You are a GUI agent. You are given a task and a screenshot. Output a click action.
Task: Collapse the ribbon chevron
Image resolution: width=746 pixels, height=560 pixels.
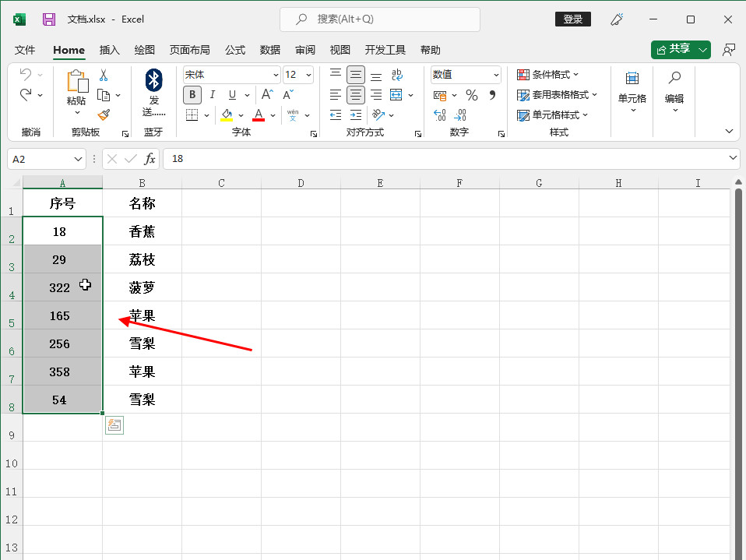[729, 131]
